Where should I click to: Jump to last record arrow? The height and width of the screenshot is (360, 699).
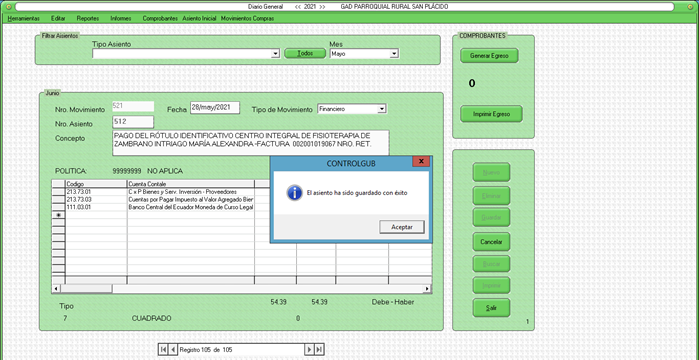pos(319,350)
